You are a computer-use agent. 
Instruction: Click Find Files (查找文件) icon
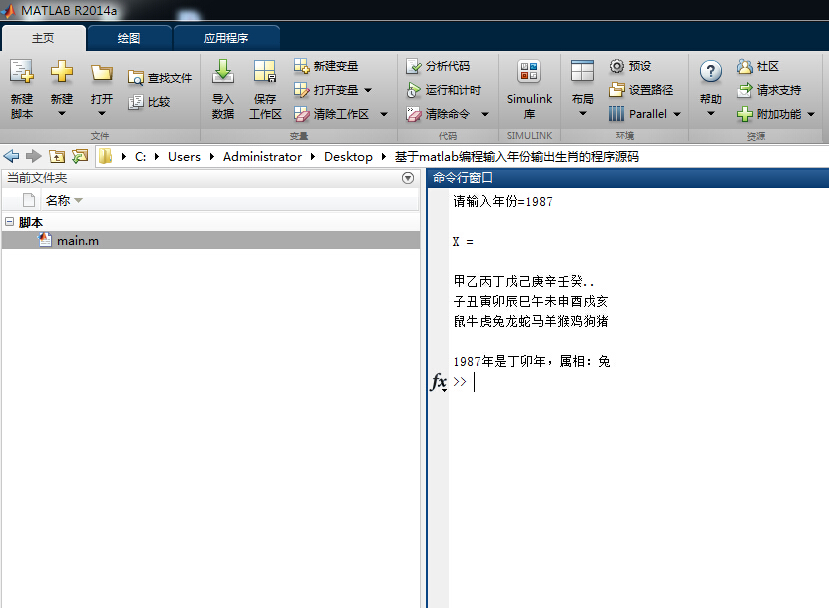(136, 78)
